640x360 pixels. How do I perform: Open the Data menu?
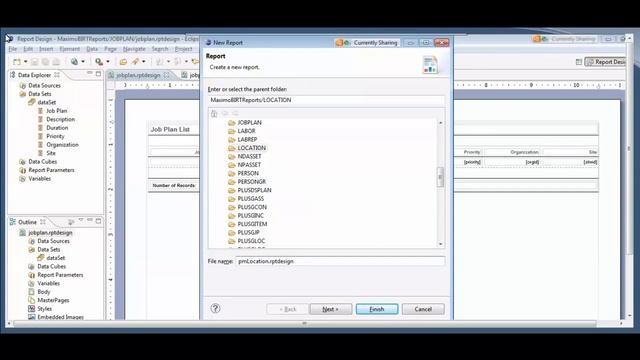point(92,49)
